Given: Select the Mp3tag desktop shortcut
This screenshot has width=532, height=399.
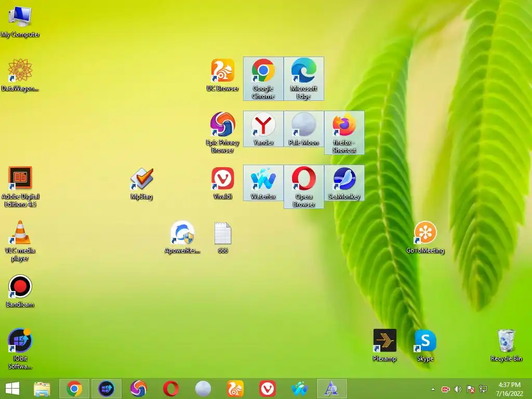Looking at the screenshot, I should point(142,183).
